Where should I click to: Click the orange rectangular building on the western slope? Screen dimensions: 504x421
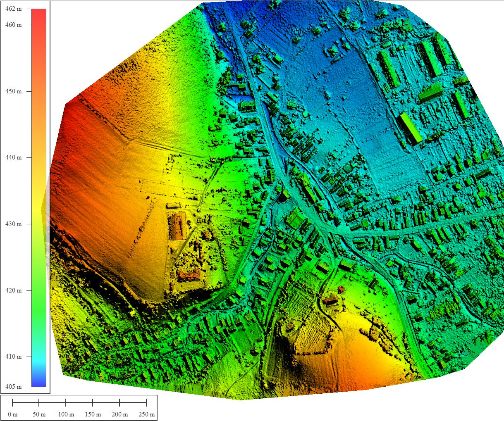pyautogui.click(x=177, y=226)
